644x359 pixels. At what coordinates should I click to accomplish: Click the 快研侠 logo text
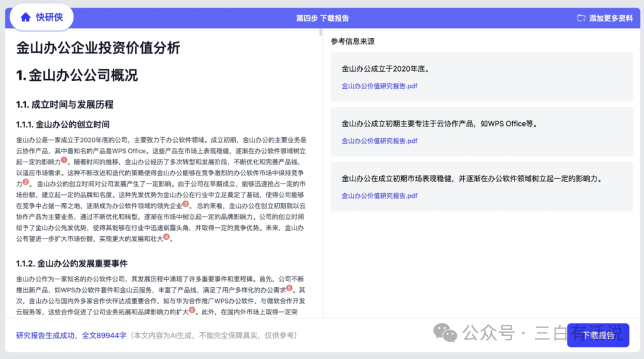pyautogui.click(x=49, y=17)
